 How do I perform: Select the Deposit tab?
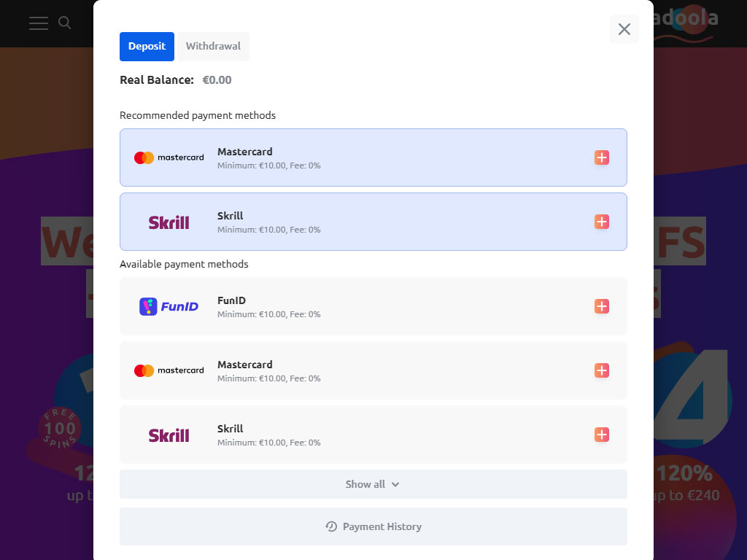click(147, 46)
